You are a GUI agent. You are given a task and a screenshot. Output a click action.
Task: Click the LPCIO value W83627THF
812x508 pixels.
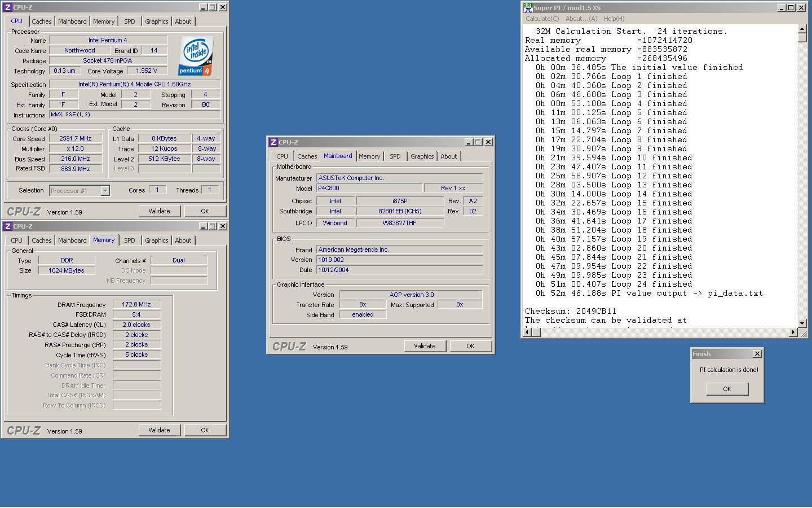(400, 223)
